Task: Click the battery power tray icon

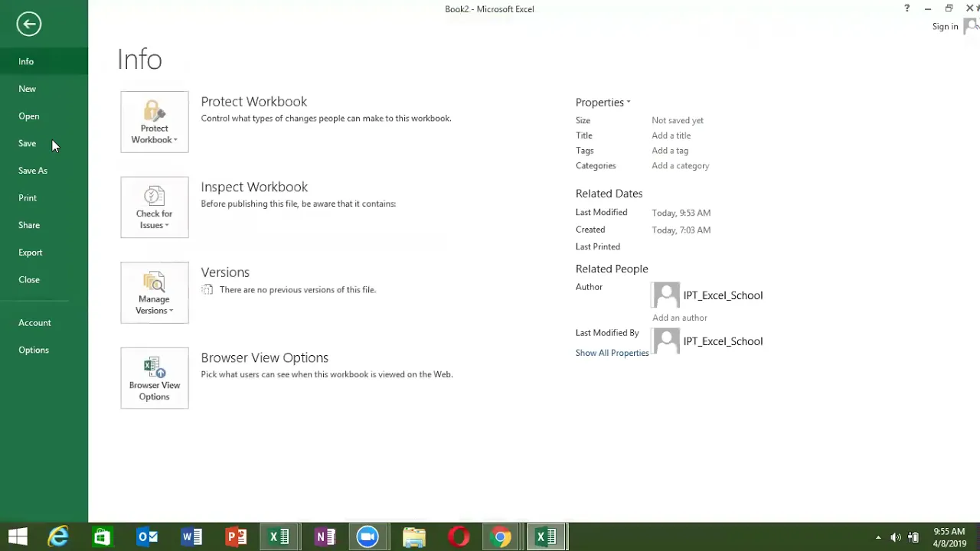Action: coord(913,538)
